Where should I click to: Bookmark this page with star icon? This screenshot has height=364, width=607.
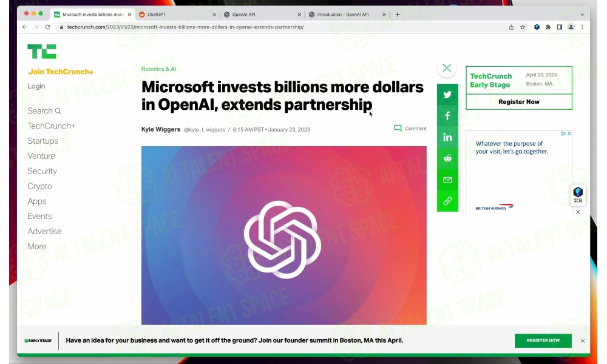523,27
